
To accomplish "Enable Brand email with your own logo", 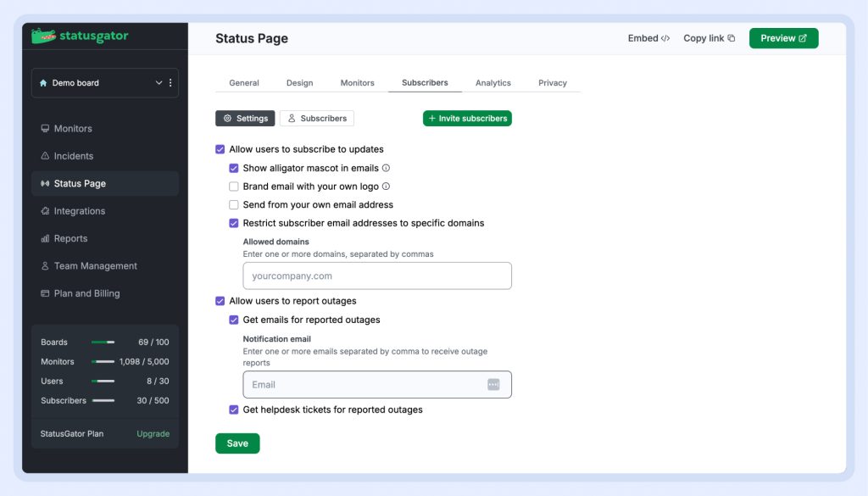I will point(234,187).
